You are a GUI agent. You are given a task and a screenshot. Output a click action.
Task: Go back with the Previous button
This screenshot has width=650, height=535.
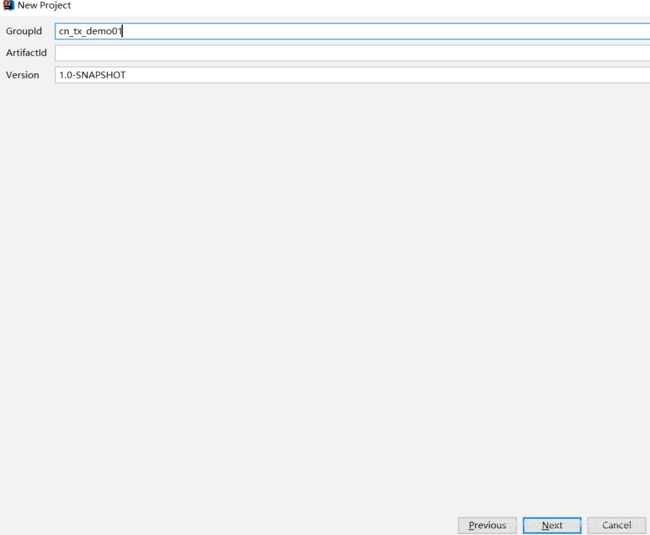tap(487, 525)
